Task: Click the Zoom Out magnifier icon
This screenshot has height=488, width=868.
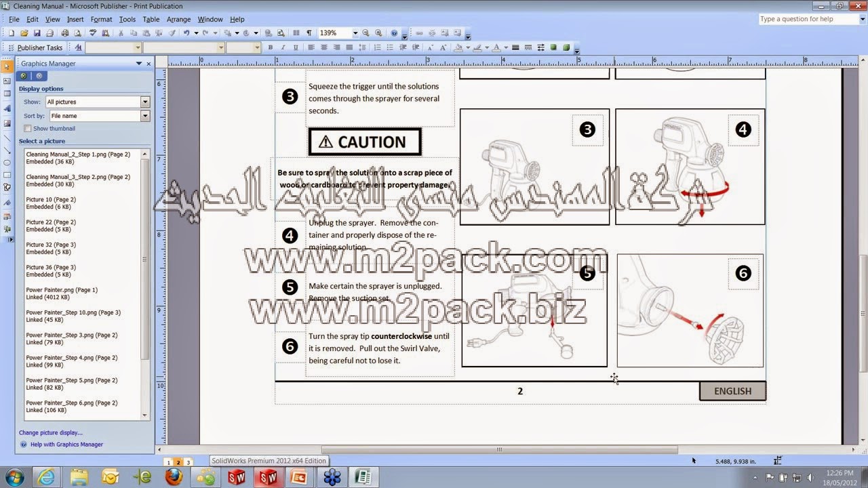Action: click(x=366, y=33)
